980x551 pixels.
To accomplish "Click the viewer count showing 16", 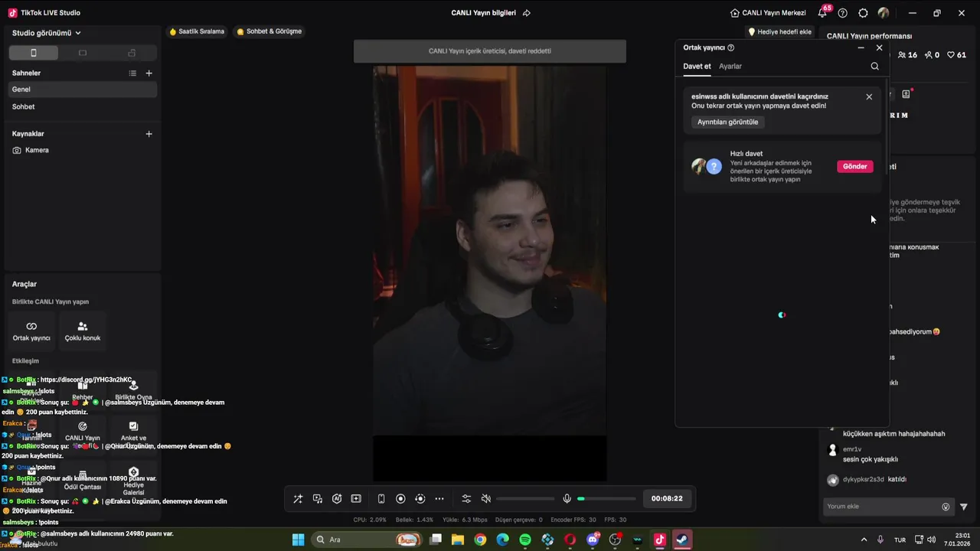I will (907, 55).
